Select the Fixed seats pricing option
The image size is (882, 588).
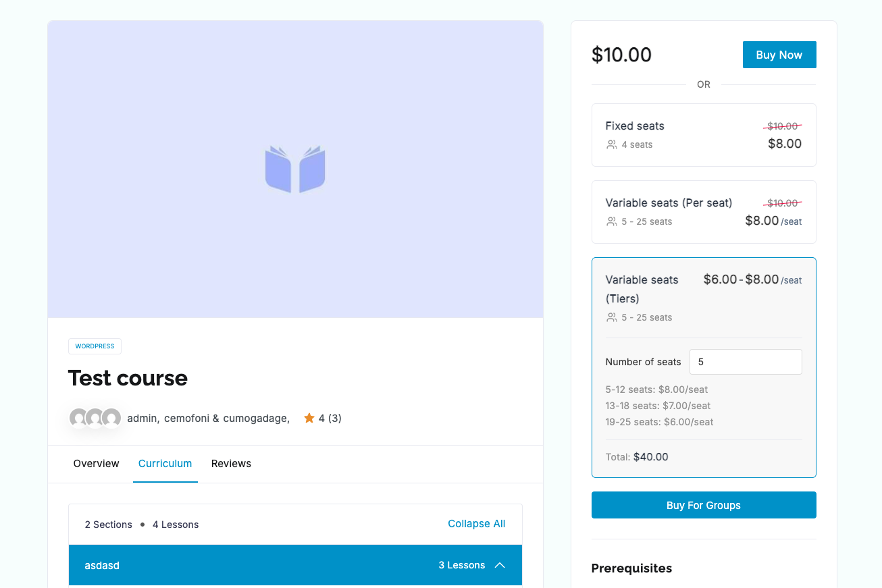(704, 134)
